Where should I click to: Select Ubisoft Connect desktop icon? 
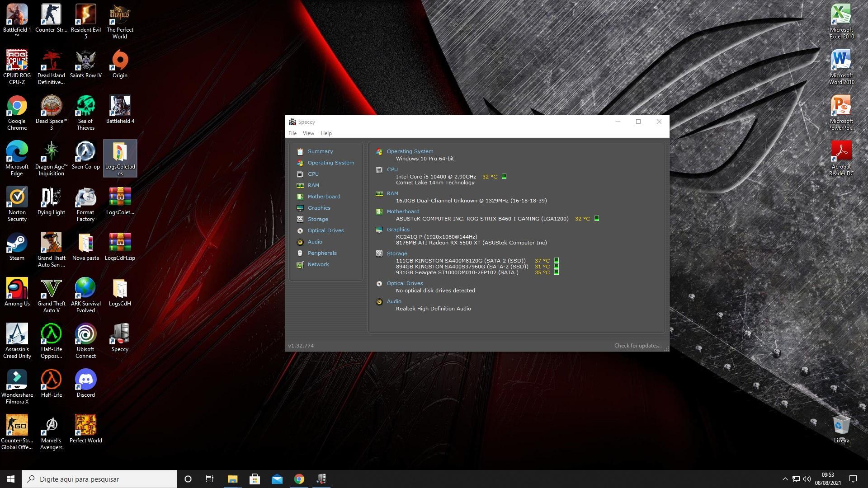(85, 340)
